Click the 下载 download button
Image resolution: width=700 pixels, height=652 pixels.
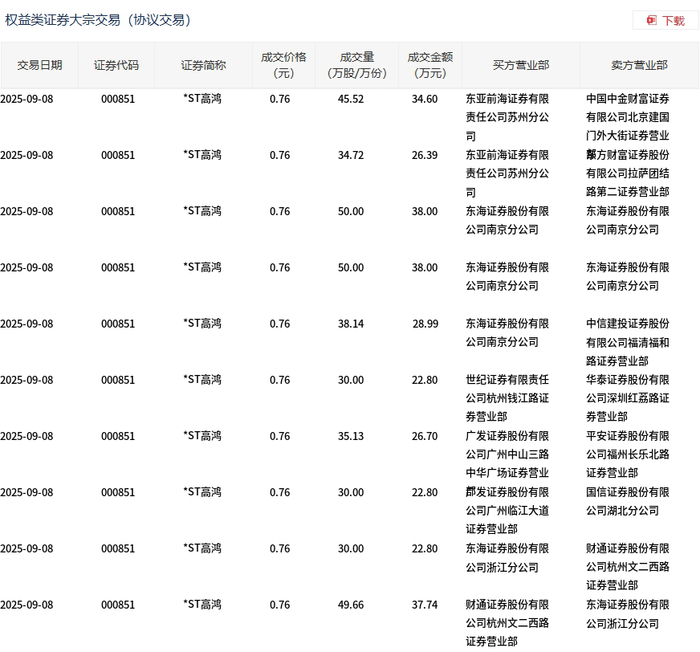point(666,21)
